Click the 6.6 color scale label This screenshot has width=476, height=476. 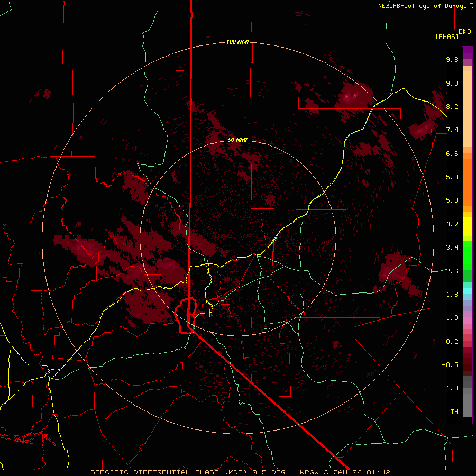(x=452, y=153)
